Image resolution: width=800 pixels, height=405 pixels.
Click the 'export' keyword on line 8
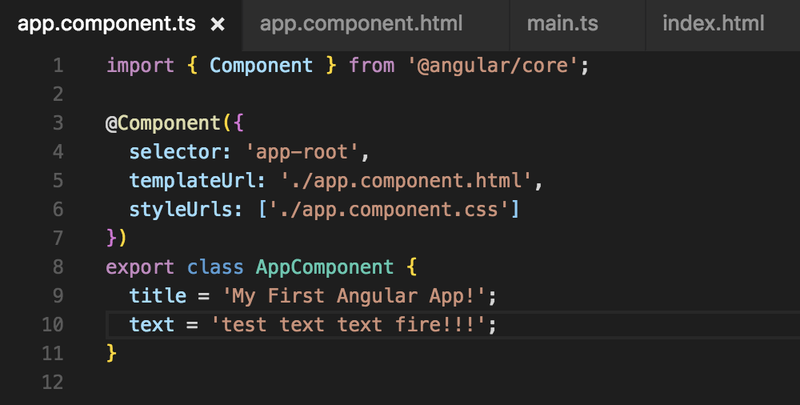(140, 268)
